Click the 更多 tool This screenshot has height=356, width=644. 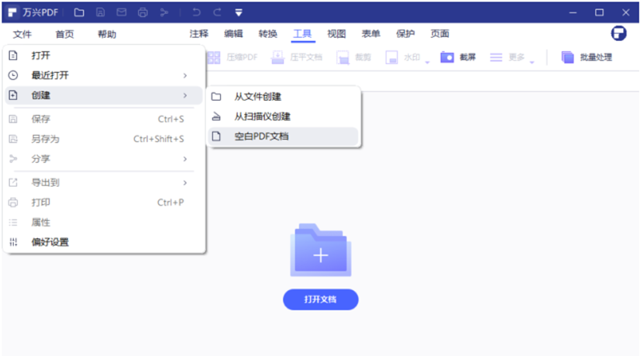click(508, 57)
